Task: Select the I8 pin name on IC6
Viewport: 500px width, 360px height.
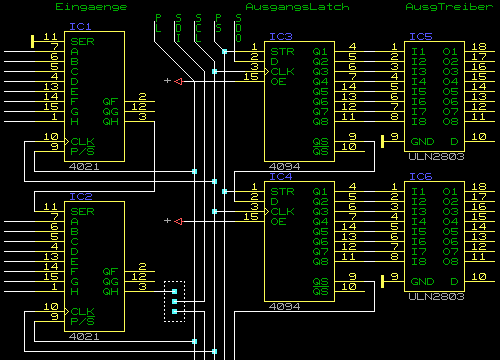Action: click(418, 262)
